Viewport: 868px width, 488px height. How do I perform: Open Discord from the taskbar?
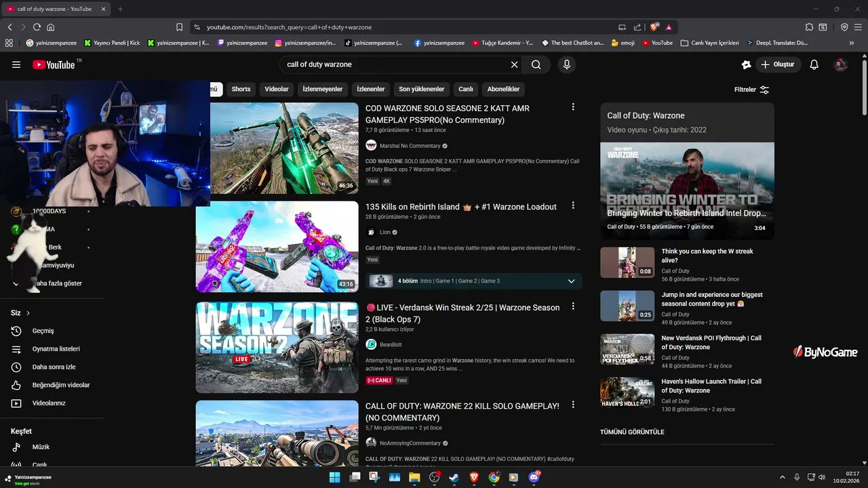[x=534, y=477]
